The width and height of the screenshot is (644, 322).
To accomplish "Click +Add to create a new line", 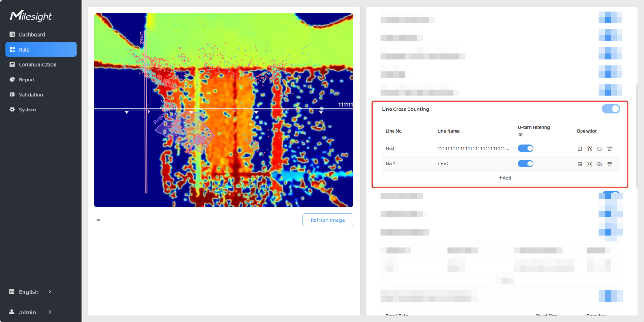I will 504,178.
